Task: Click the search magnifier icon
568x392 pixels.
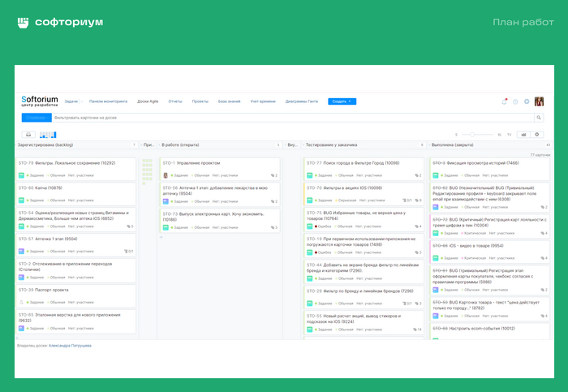Action: [539, 118]
